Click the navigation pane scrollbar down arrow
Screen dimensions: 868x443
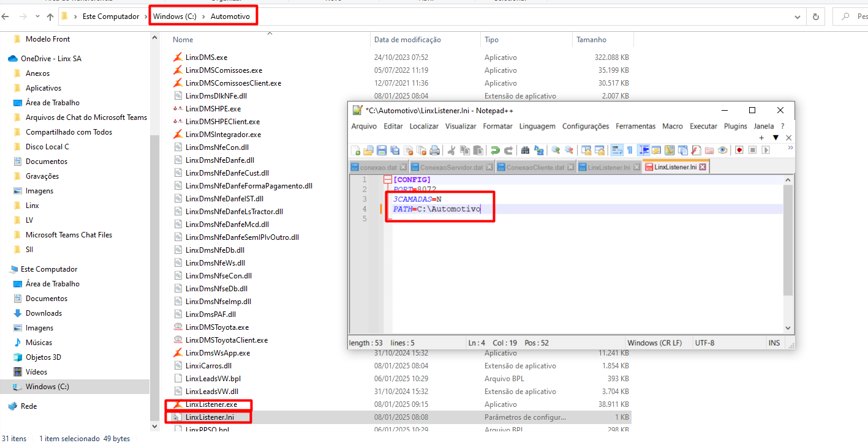pos(155,426)
